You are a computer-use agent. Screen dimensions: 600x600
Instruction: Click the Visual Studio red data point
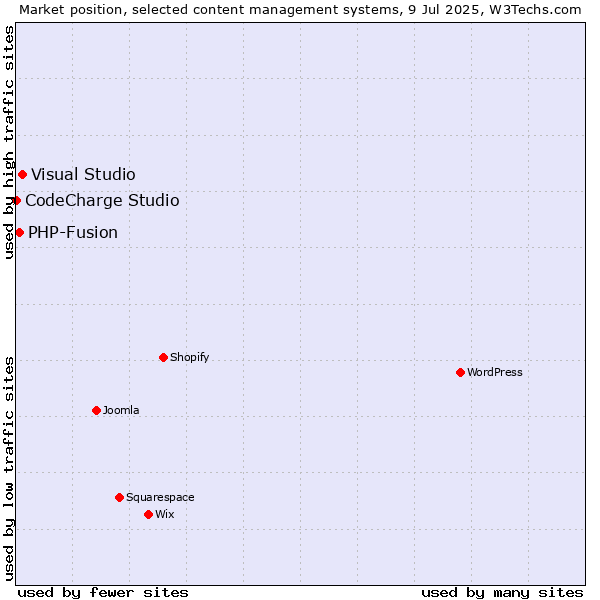pyautogui.click(x=23, y=174)
